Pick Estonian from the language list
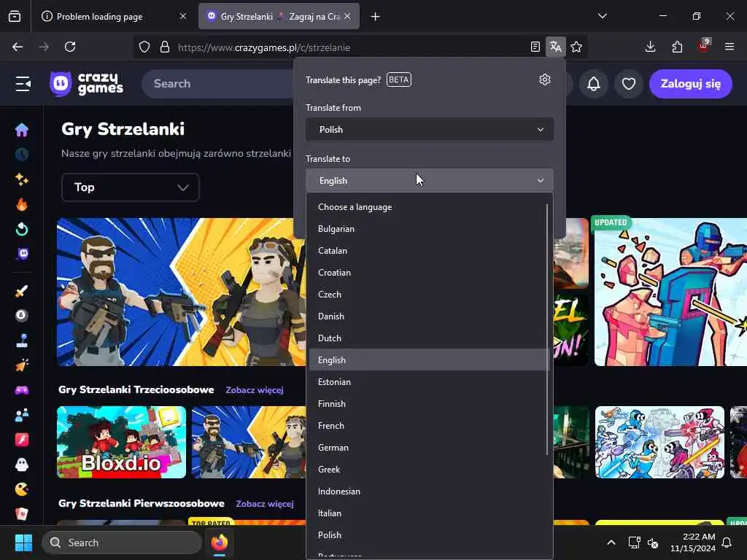The height and width of the screenshot is (560, 747). click(x=427, y=382)
